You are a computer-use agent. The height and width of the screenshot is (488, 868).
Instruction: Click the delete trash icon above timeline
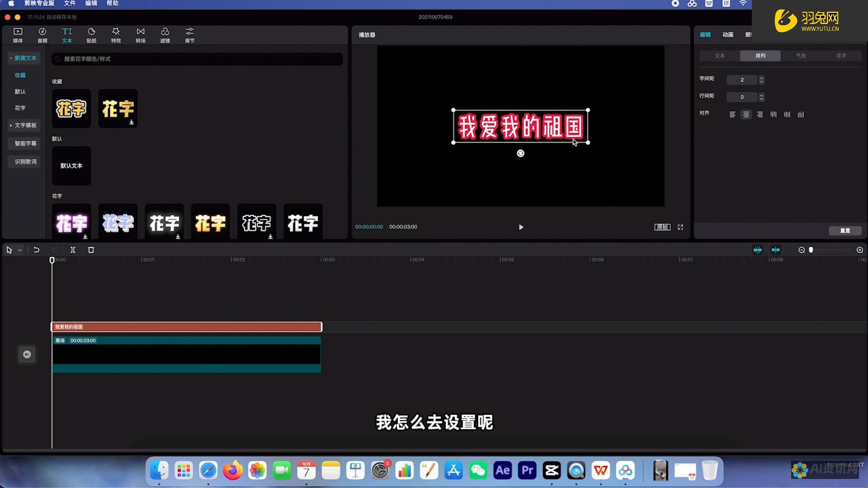click(x=91, y=250)
